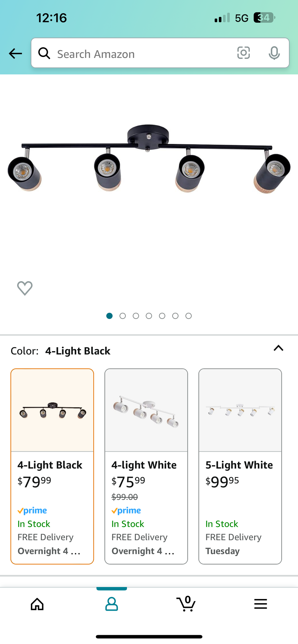Open the shopping cart
The image size is (298, 644).
(x=186, y=604)
